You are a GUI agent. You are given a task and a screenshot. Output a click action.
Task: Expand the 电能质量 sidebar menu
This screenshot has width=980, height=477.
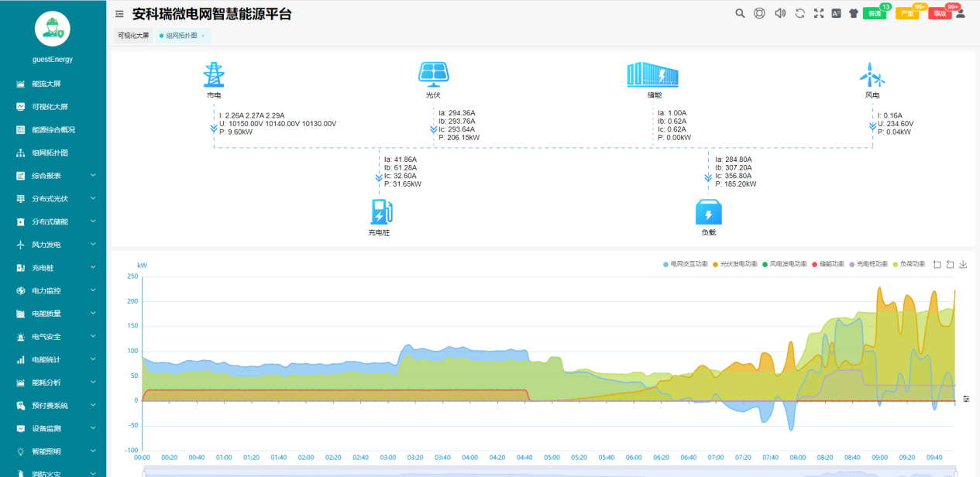(x=53, y=314)
